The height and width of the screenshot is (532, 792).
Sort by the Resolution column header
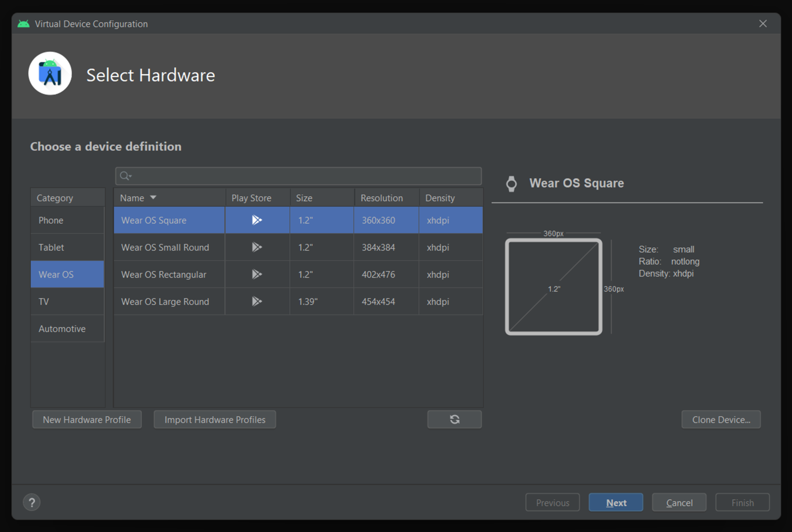387,197
